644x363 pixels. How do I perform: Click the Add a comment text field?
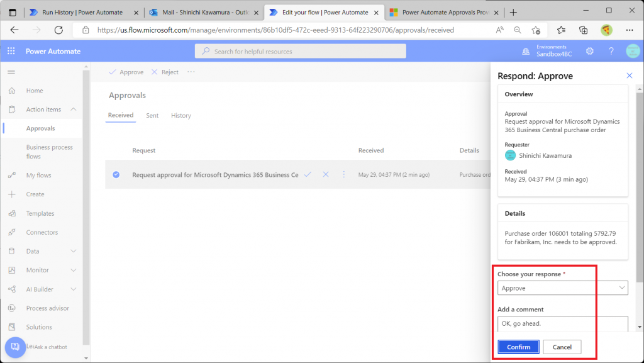coord(563,323)
